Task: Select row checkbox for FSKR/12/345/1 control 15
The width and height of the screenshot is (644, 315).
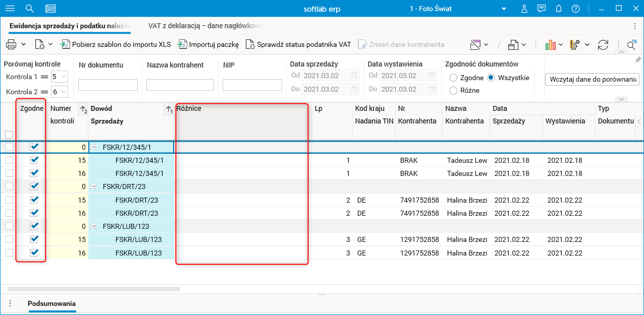Action: coord(9,160)
